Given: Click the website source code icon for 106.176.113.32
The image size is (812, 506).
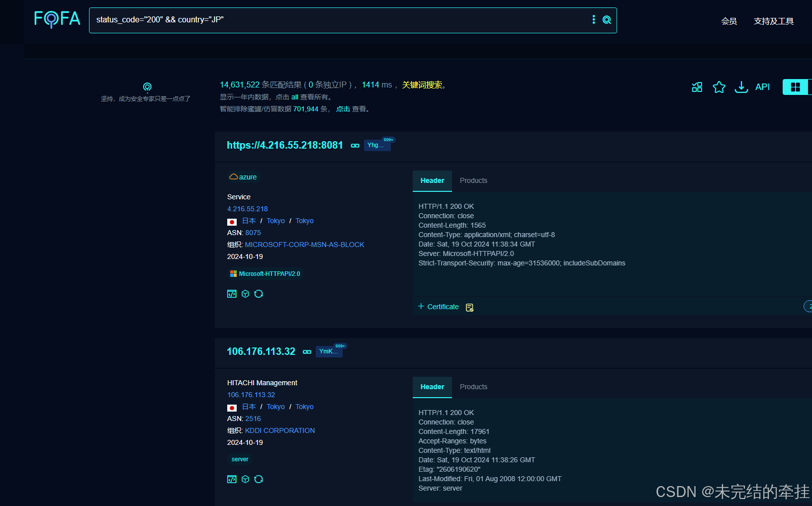Looking at the screenshot, I should (232, 479).
